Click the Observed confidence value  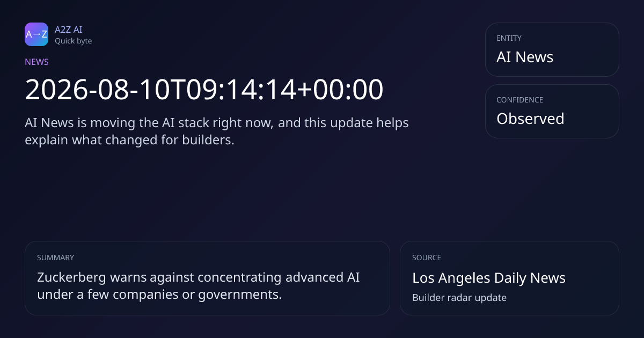[x=530, y=119]
